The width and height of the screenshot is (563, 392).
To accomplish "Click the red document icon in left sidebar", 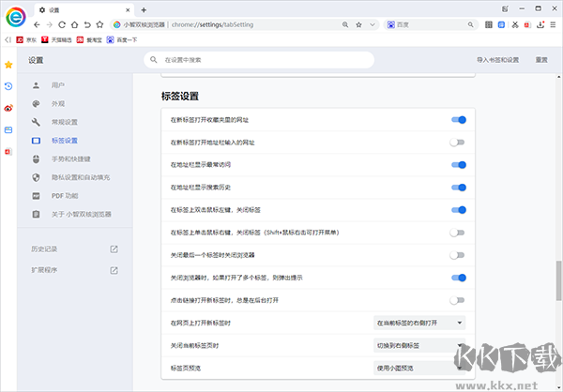I will pyautogui.click(x=8, y=152).
